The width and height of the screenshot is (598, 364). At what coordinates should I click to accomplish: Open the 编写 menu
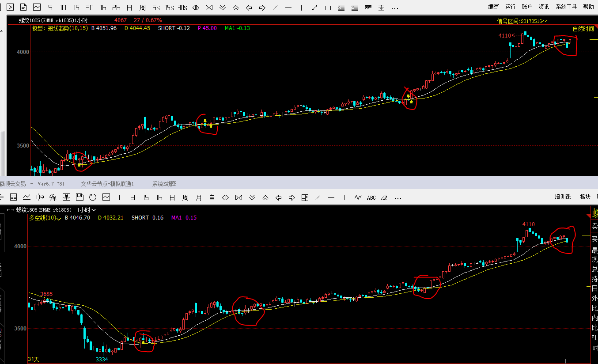pos(493,7)
